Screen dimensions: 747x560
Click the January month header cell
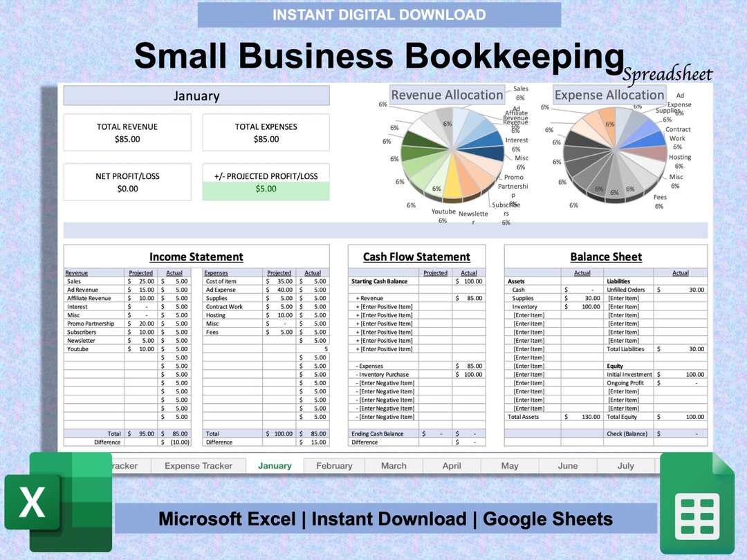pyautogui.click(x=196, y=95)
